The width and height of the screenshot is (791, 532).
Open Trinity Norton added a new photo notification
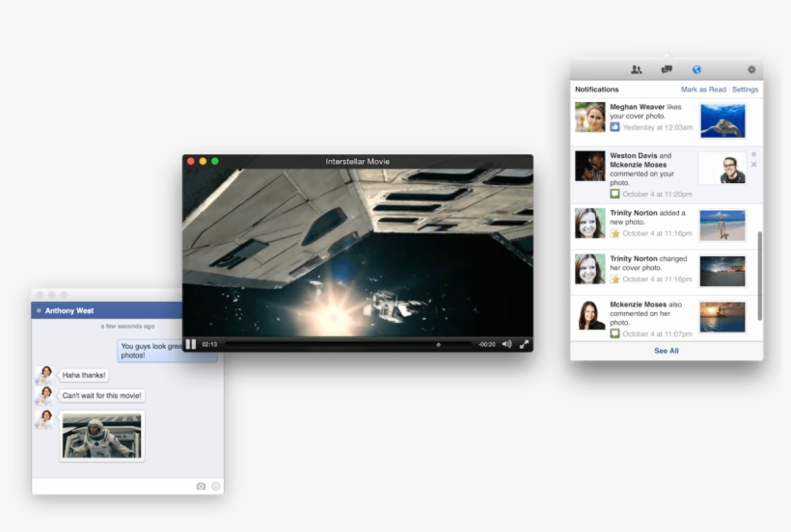(667, 226)
